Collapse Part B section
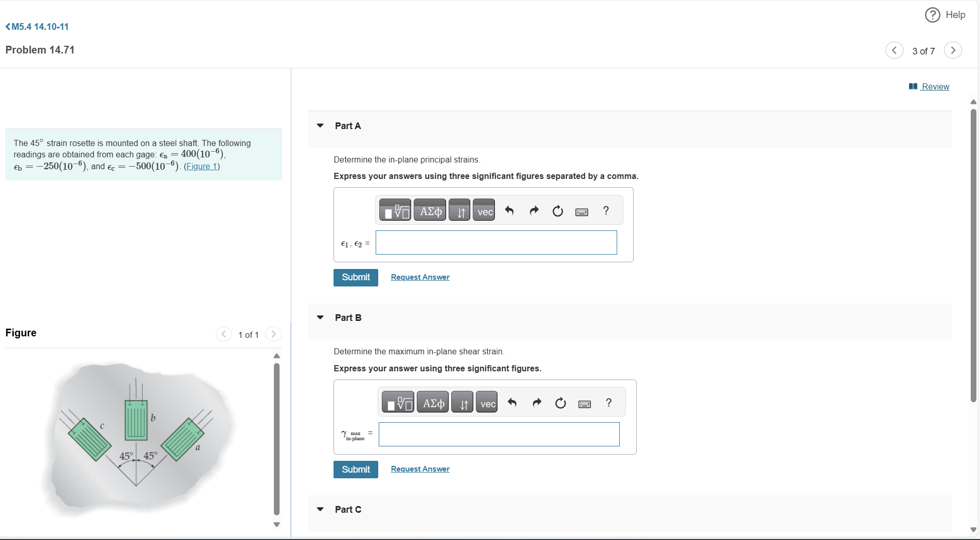The height and width of the screenshot is (540, 980). point(320,317)
